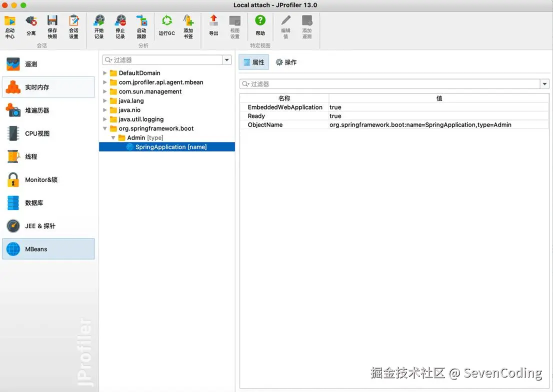
Task: Click the yellow macOS minimize window button
Action: (x=14, y=5)
